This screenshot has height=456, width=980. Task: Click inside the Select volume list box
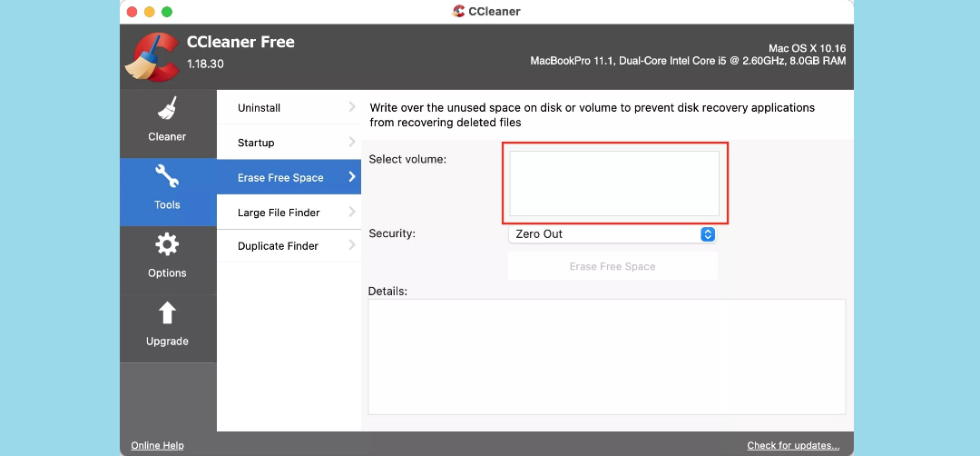coord(614,183)
